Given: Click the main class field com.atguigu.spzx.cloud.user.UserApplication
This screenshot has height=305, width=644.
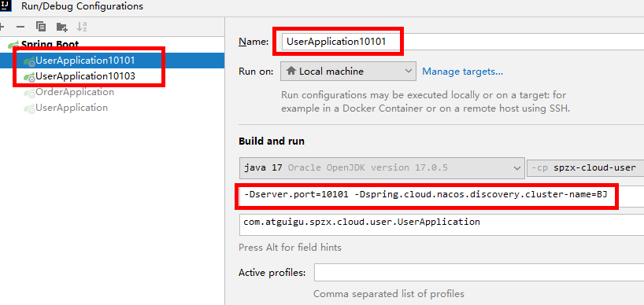Looking at the screenshot, I should pos(442,225).
